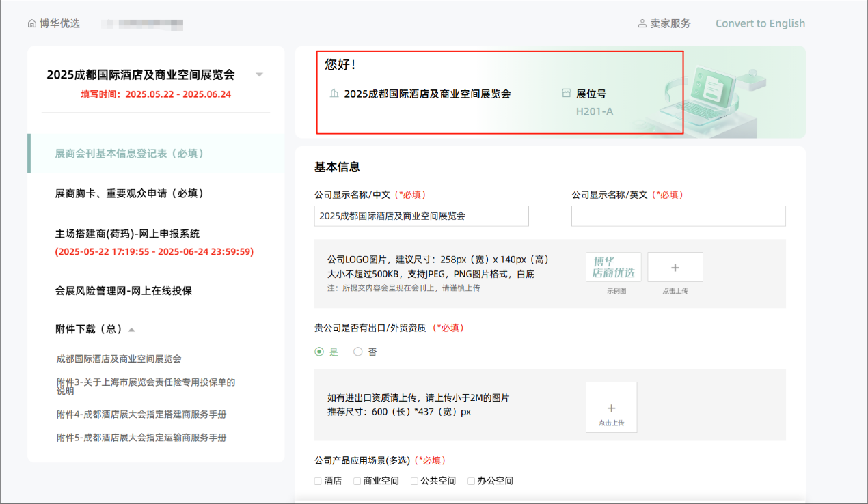Download 附件4 指定搭建商服务手册
Image resolution: width=868 pixels, height=504 pixels.
[141, 415]
